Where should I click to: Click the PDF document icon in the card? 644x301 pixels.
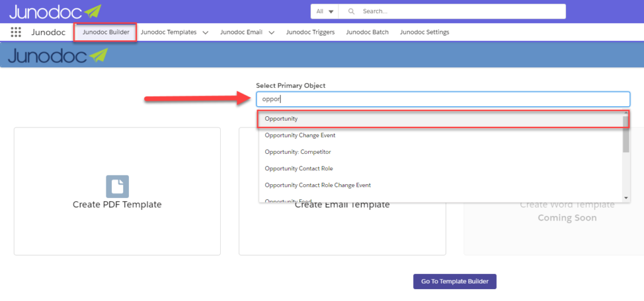117,187
